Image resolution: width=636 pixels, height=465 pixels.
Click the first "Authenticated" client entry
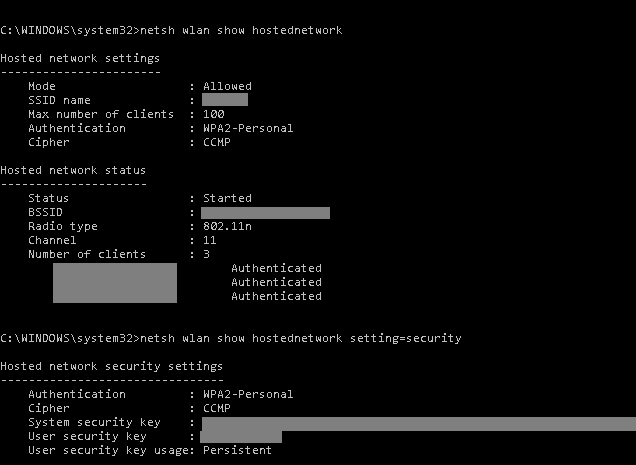click(x=276, y=268)
